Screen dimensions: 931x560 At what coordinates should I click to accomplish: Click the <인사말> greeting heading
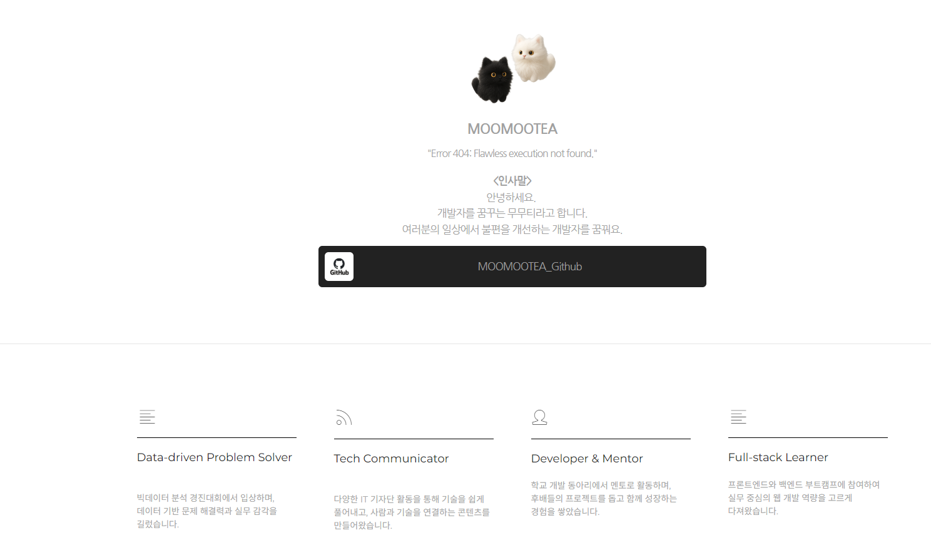point(512,181)
